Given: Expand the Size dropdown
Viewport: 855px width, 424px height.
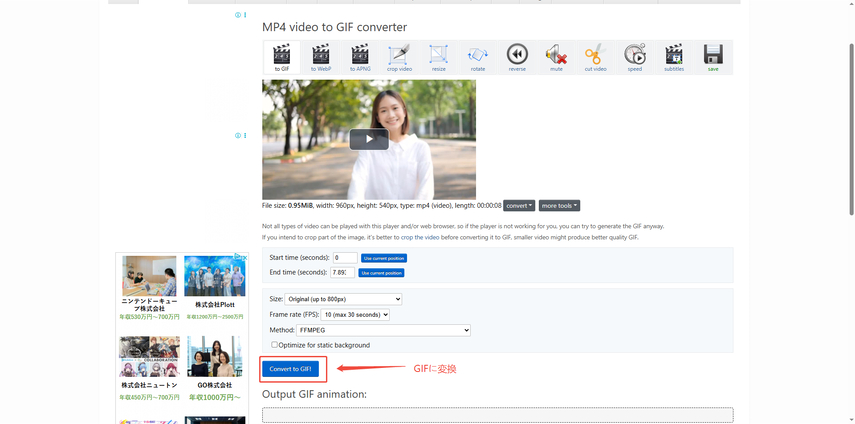Looking at the screenshot, I should 343,299.
